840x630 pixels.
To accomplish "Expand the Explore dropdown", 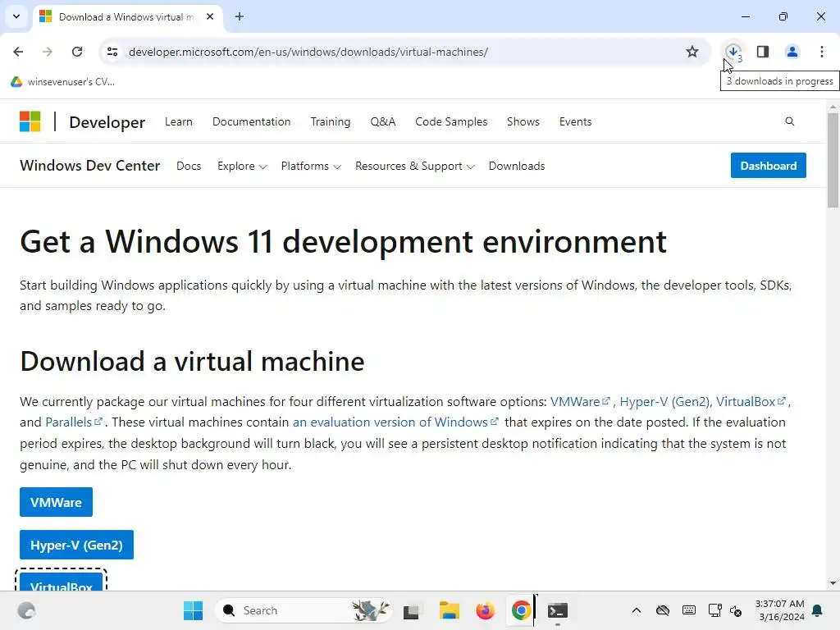I will click(x=242, y=166).
